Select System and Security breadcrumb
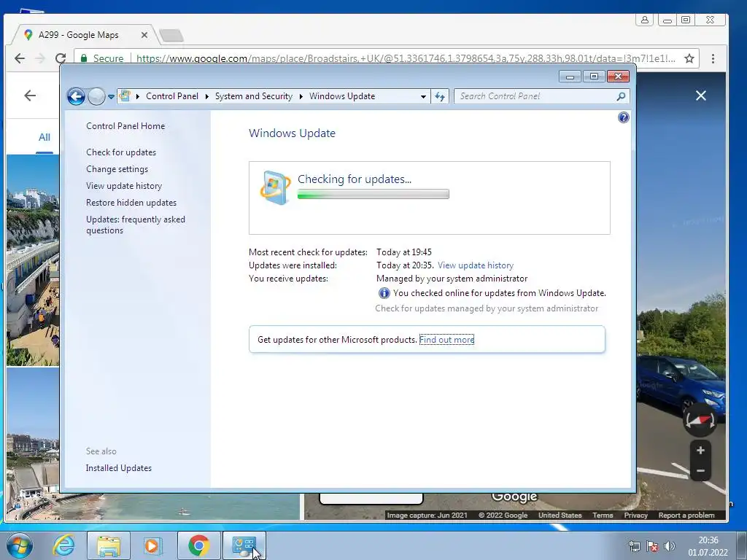The height and width of the screenshot is (560, 747). click(x=253, y=96)
